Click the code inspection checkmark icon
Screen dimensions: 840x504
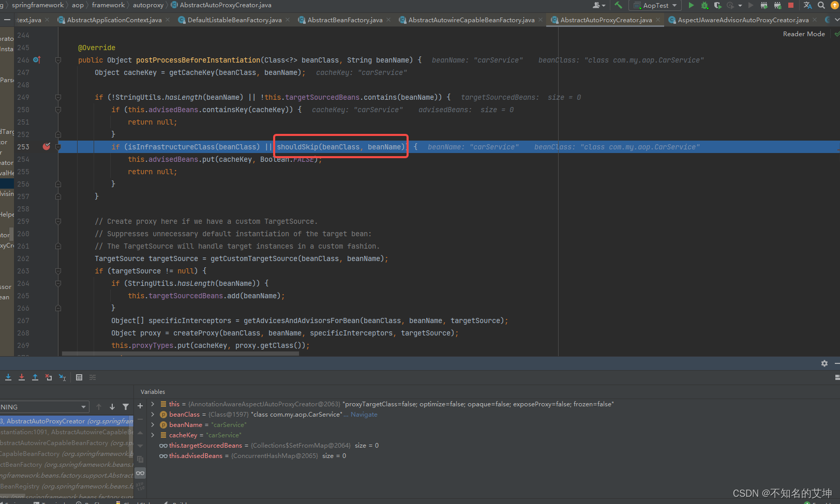tap(836, 34)
